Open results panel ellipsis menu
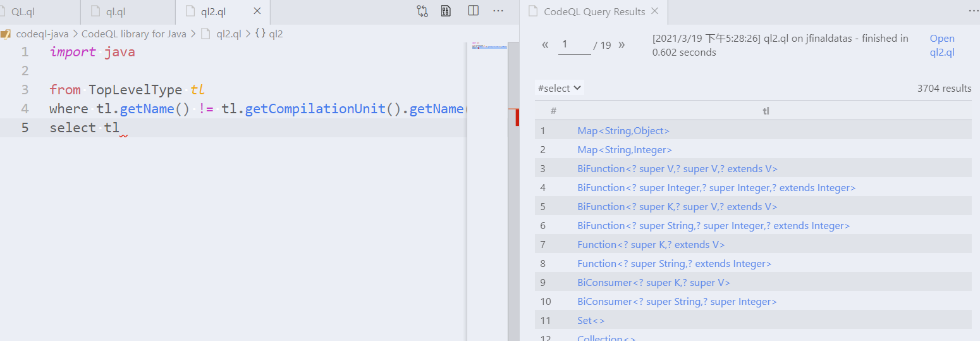Image resolution: width=980 pixels, height=341 pixels. click(974, 11)
